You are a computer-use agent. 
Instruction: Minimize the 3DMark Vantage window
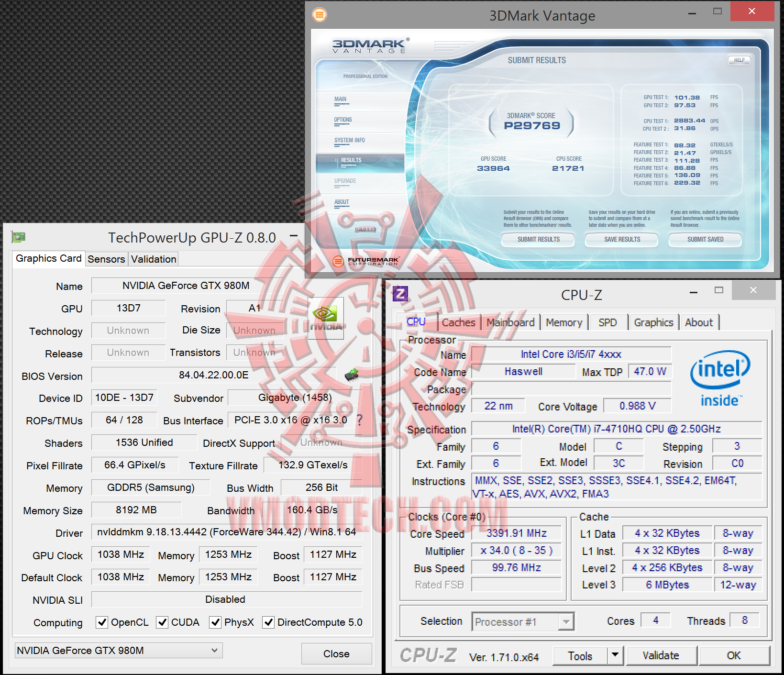point(692,13)
